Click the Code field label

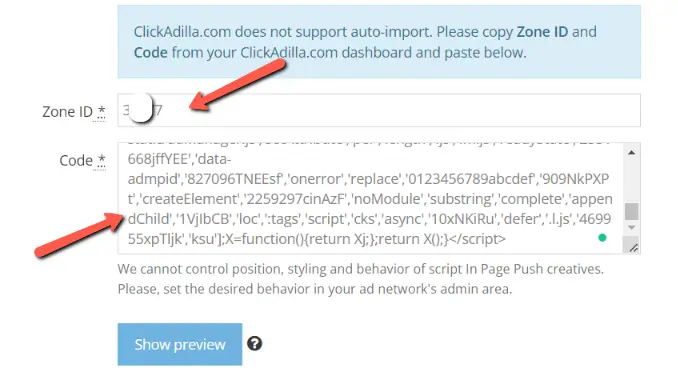pyautogui.click(x=76, y=160)
